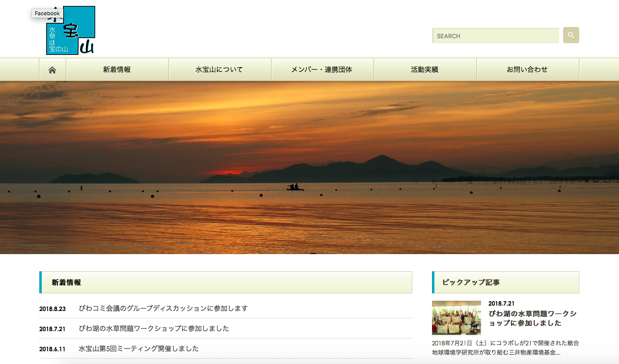619x364 pixels.
Task: Open メンバー・連携団体 in the navigation bar
Action: pos(322,70)
